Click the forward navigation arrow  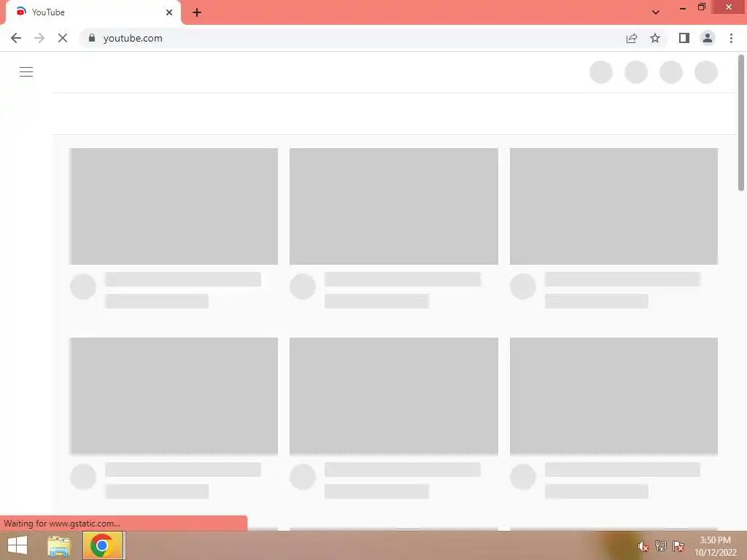click(39, 38)
